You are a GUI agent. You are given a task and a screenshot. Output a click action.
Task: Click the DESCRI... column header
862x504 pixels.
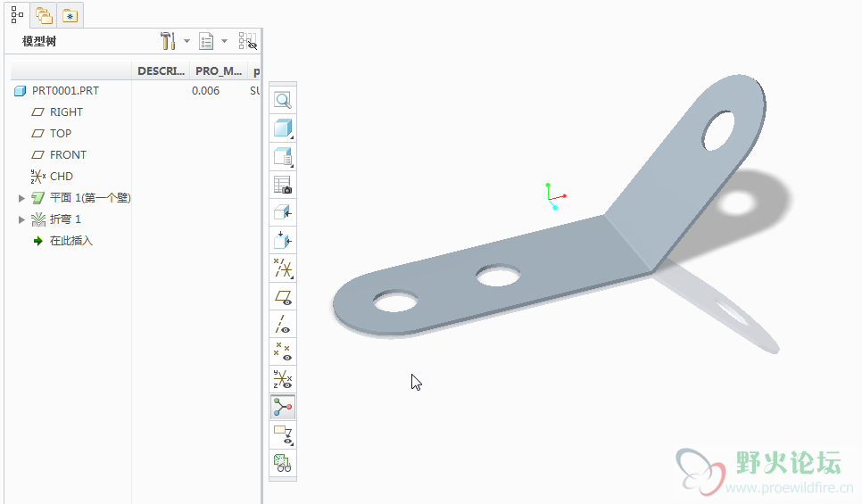(x=161, y=70)
